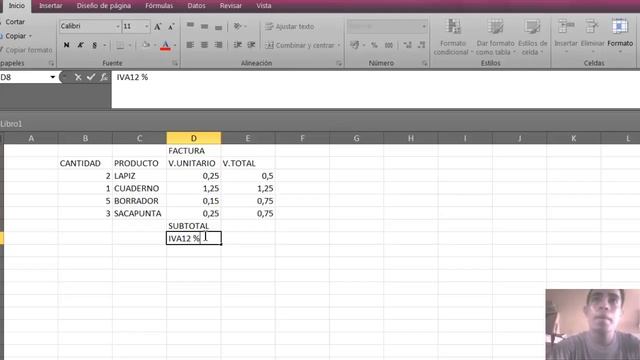Open the font size 11 dropdown
640x360 pixels.
coord(147,27)
